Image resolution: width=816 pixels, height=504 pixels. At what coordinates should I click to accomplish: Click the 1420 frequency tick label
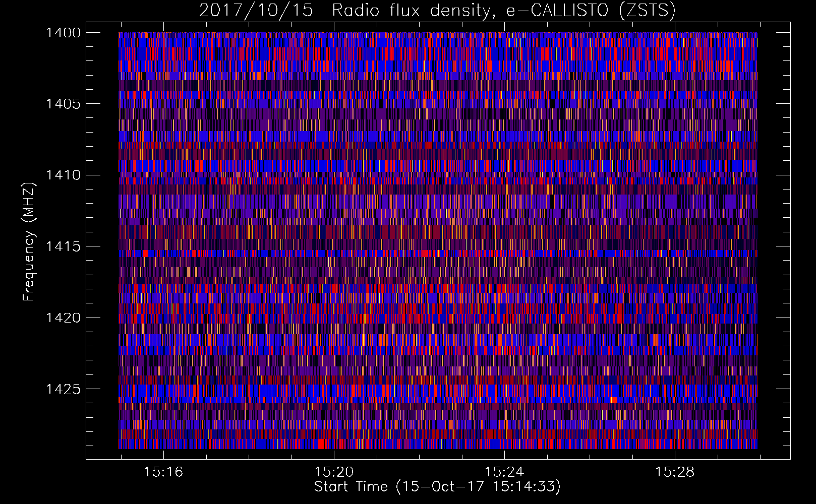[63, 318]
